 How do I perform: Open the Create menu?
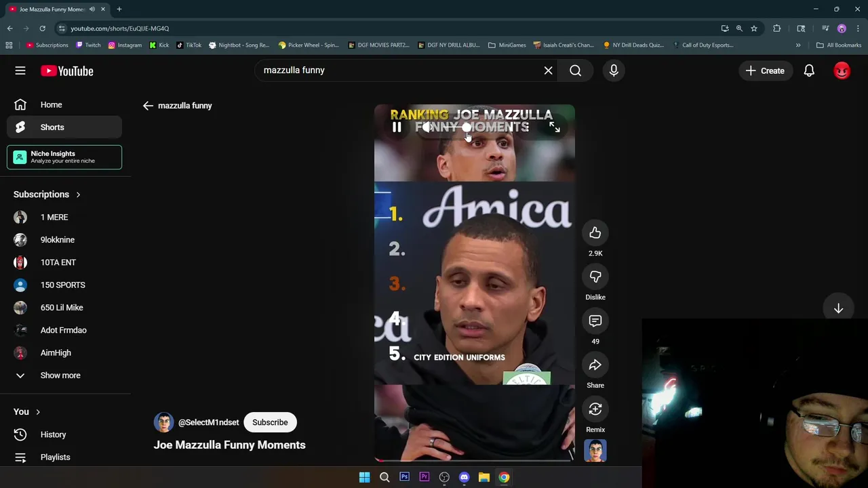765,70
